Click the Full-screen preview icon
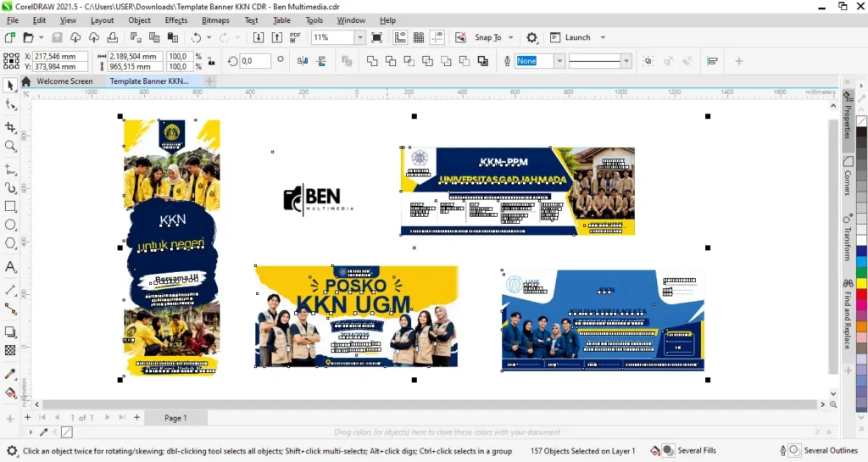The width and height of the screenshot is (868, 462). pyautogui.click(x=377, y=37)
